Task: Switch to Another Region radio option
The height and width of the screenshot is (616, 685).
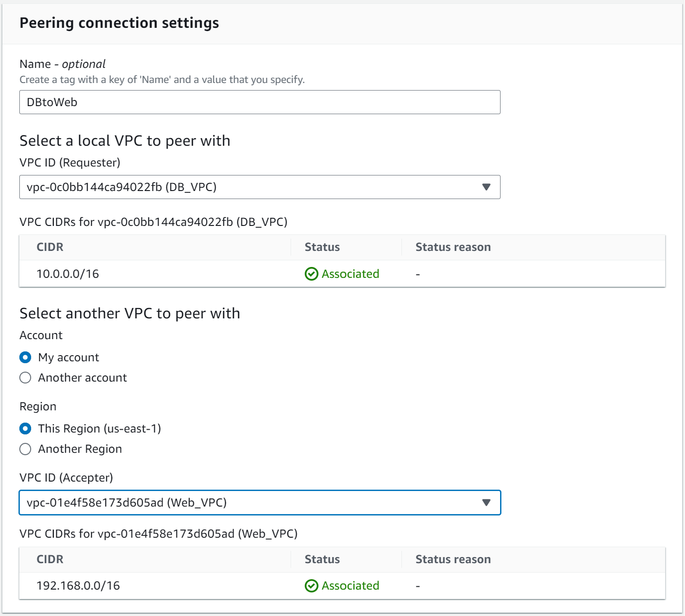Action: (x=25, y=449)
